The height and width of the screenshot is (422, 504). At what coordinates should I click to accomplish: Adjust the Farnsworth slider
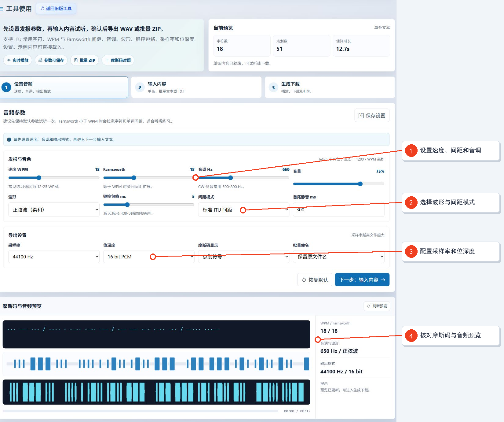(149, 178)
